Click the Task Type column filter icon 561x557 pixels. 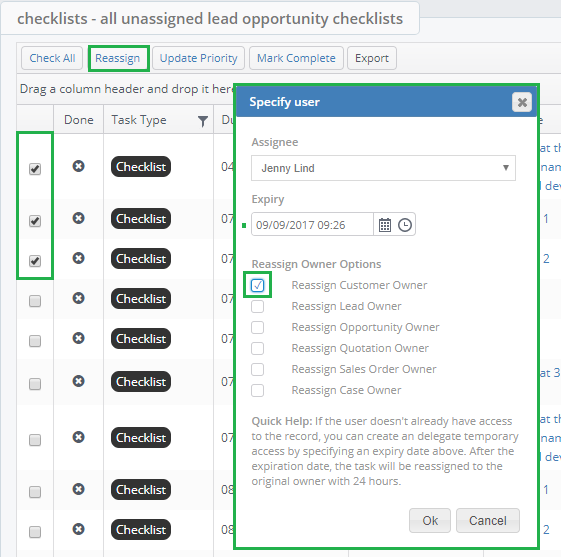pos(203,121)
